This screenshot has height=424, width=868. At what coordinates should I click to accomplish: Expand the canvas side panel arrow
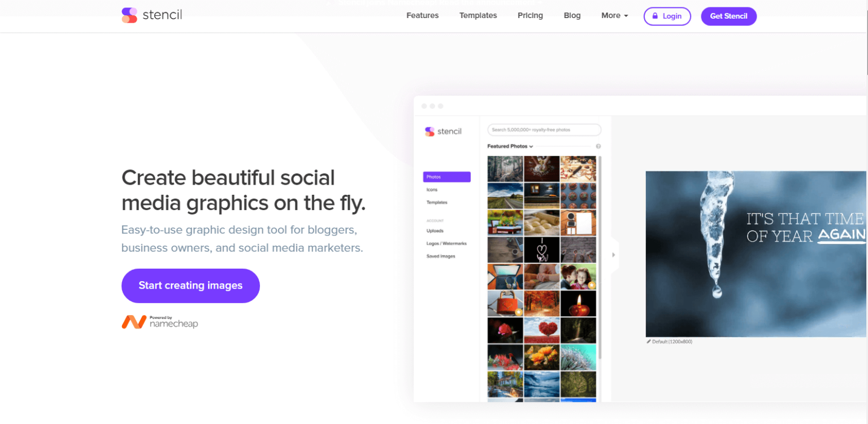point(613,255)
